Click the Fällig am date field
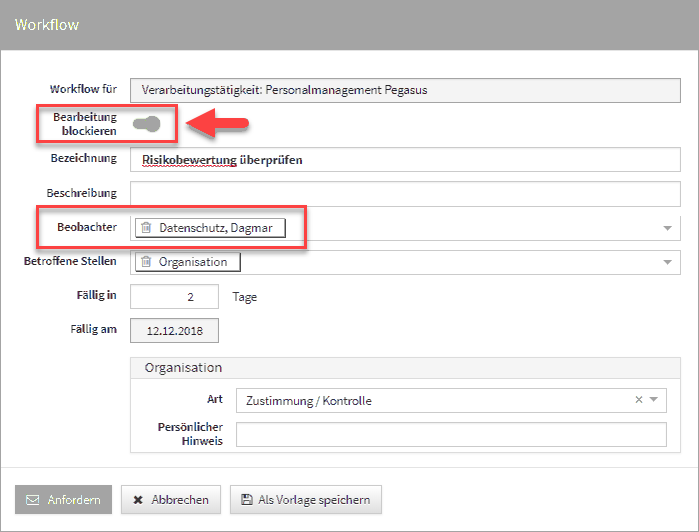Viewport: 699px width, 532px height. click(174, 331)
